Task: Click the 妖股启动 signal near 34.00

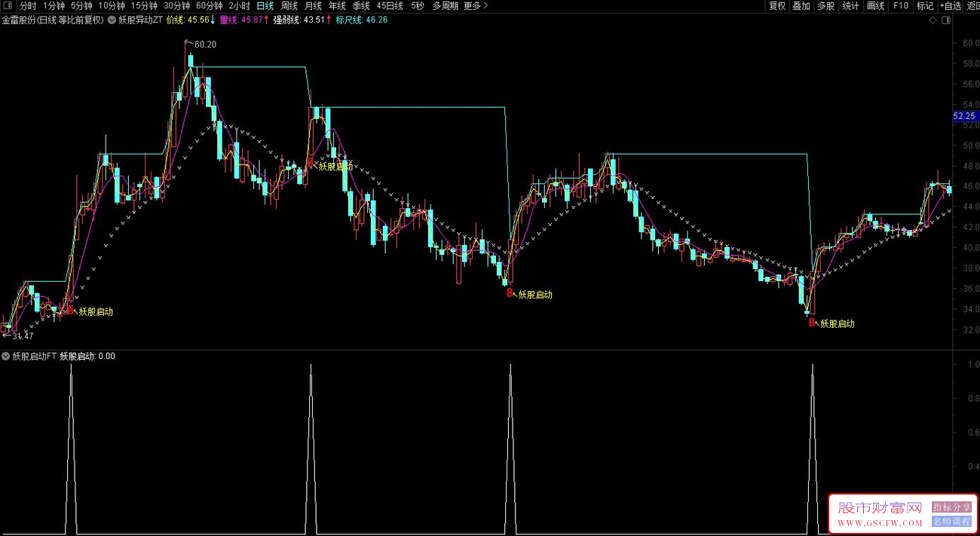Action: [96, 311]
